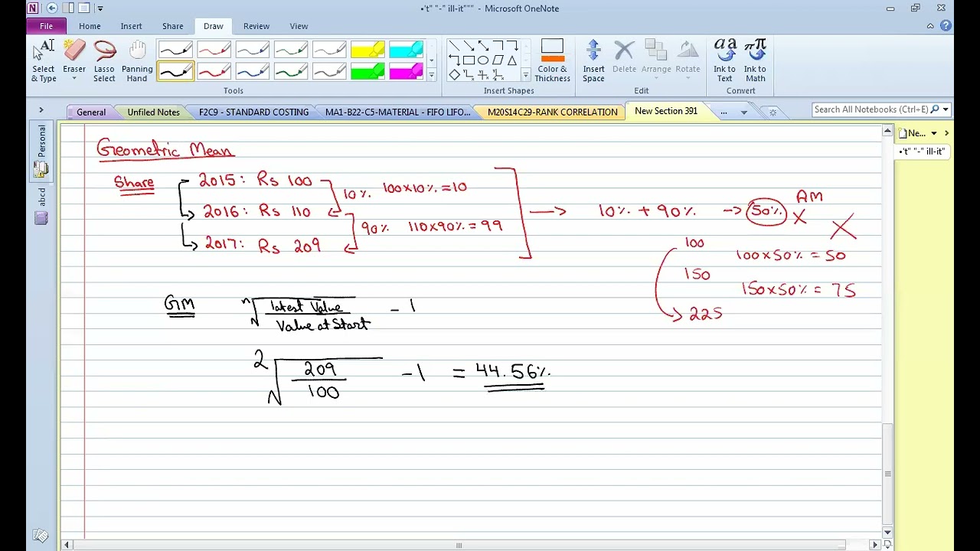Activate the Lasso Select tool
Image resolution: width=980 pixels, height=551 pixels.
pyautogui.click(x=104, y=61)
